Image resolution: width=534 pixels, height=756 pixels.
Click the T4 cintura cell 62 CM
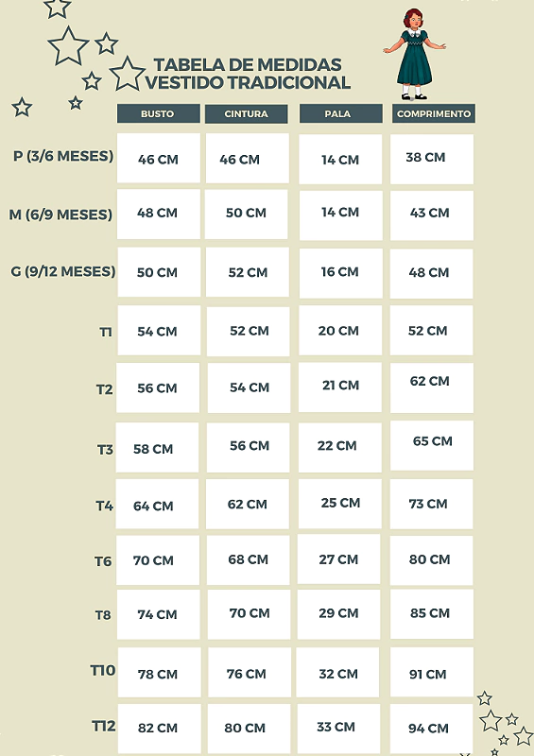[x=248, y=505]
